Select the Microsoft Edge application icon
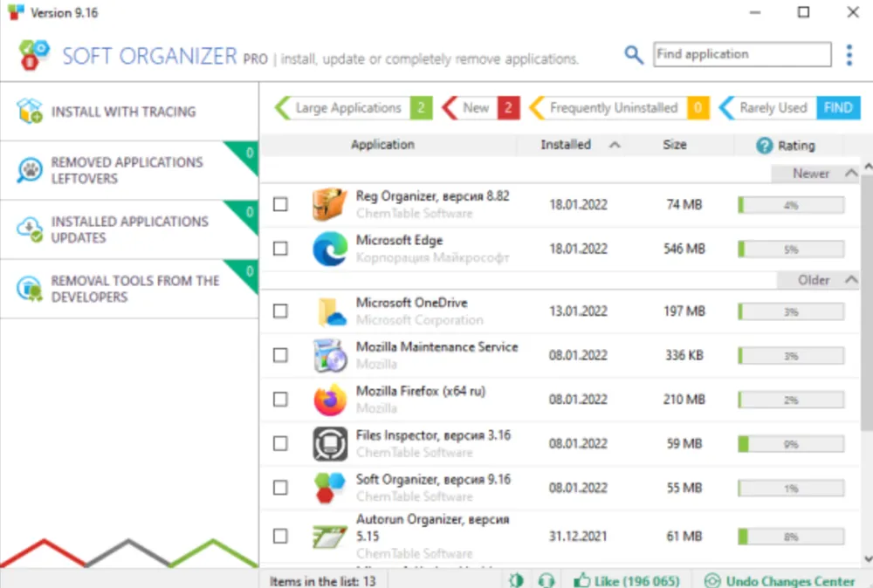This screenshot has width=873, height=588. tap(327, 249)
